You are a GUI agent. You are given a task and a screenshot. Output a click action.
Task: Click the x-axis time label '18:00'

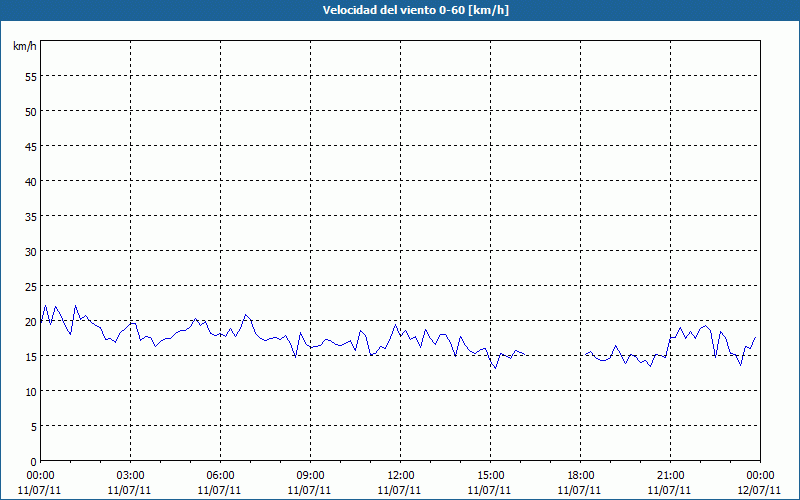581,476
